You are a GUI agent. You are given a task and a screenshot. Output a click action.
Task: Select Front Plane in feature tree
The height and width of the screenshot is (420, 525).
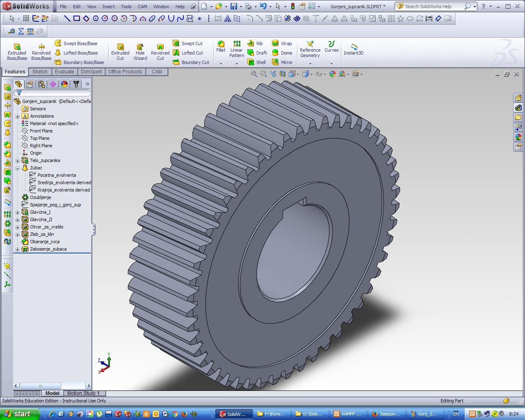pyautogui.click(x=37, y=131)
